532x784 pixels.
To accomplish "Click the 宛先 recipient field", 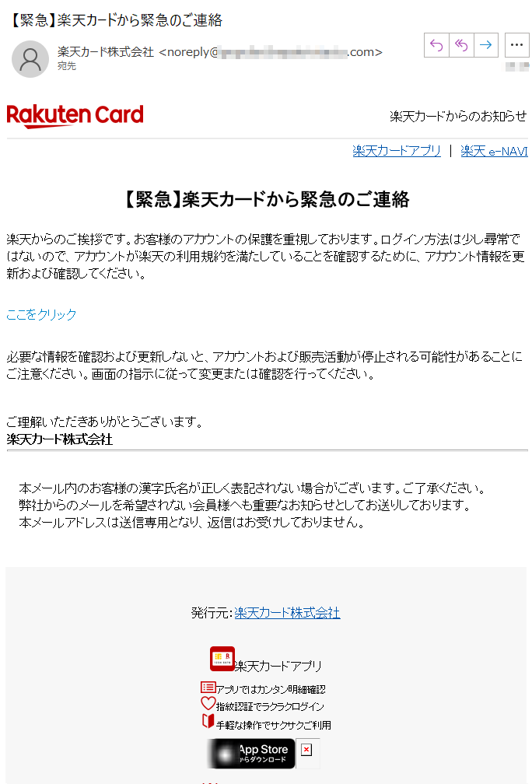I will pyautogui.click(x=67, y=66).
